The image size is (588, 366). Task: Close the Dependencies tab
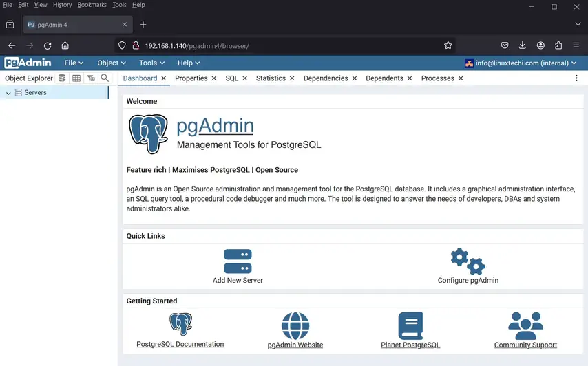click(355, 78)
